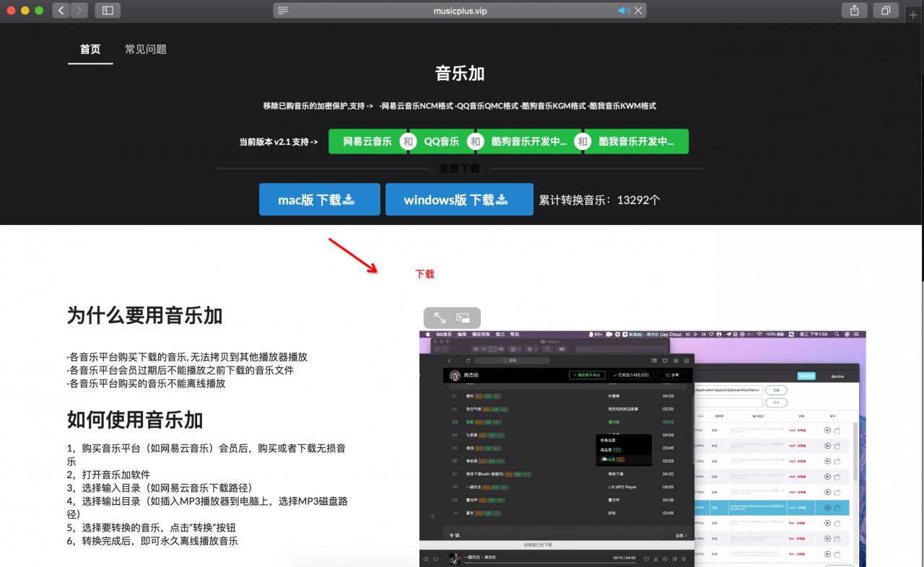Toggle the Safari sidebar icon
This screenshot has width=924, height=567.
[x=108, y=10]
